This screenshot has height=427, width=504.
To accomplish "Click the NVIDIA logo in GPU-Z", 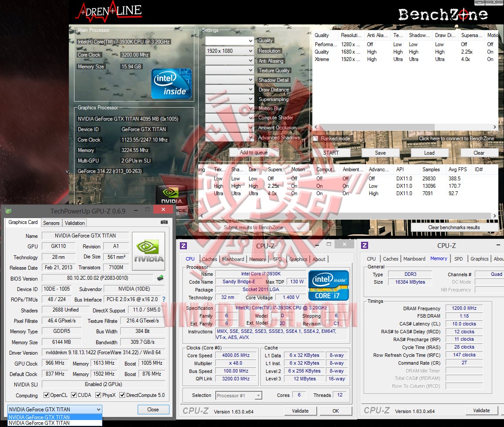I will [149, 251].
